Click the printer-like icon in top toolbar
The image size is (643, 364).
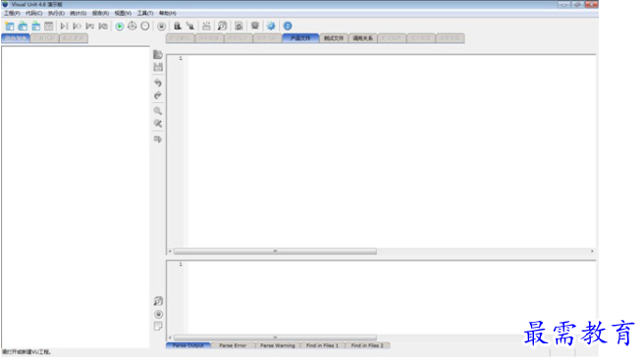(x=206, y=26)
